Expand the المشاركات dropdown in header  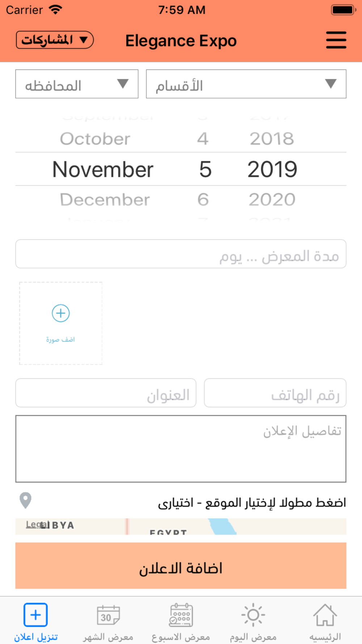pos(55,40)
